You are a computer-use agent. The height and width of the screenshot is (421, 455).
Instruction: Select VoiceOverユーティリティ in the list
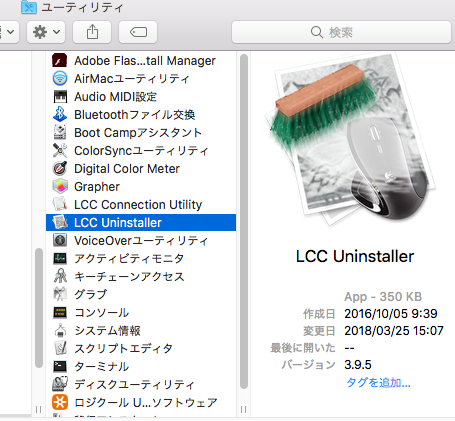141,240
